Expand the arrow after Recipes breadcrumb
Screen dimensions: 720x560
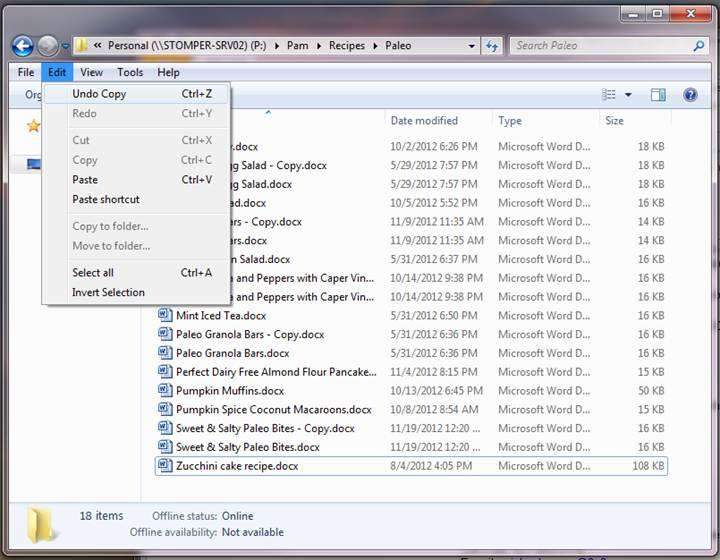(375, 46)
